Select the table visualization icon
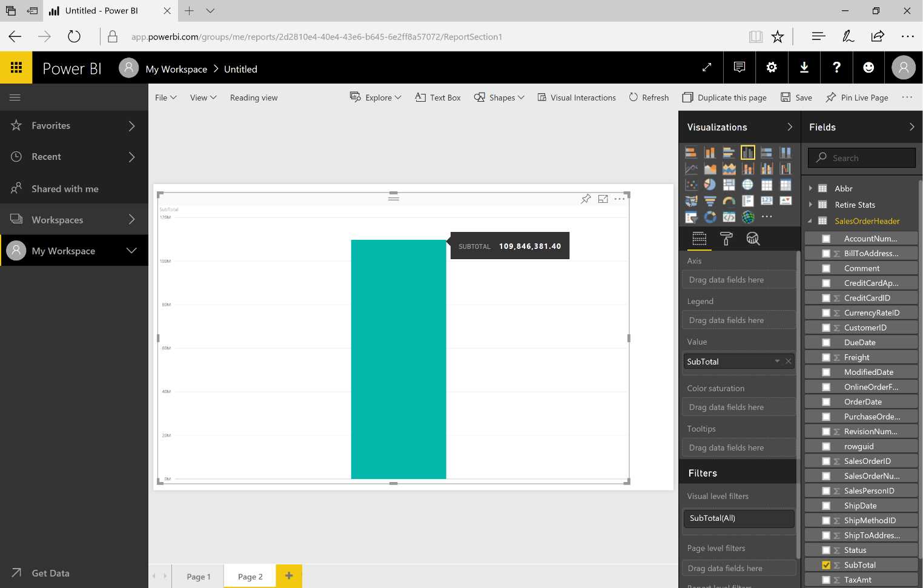 766,185
